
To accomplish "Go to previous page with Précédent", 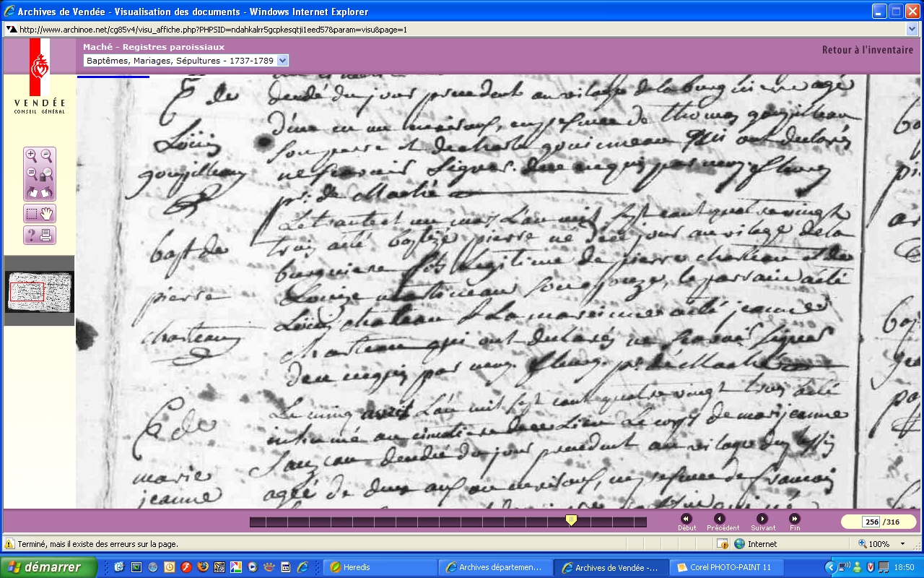I will pos(719,519).
